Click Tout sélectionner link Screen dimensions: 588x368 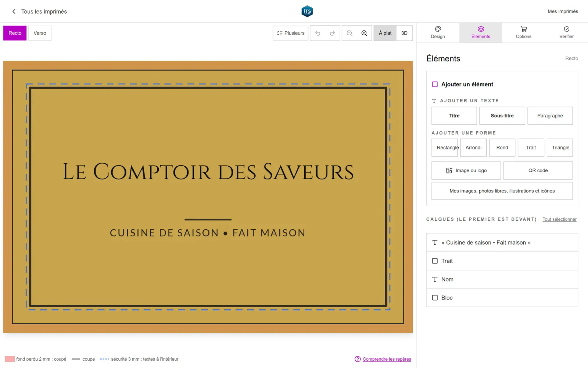(x=559, y=219)
